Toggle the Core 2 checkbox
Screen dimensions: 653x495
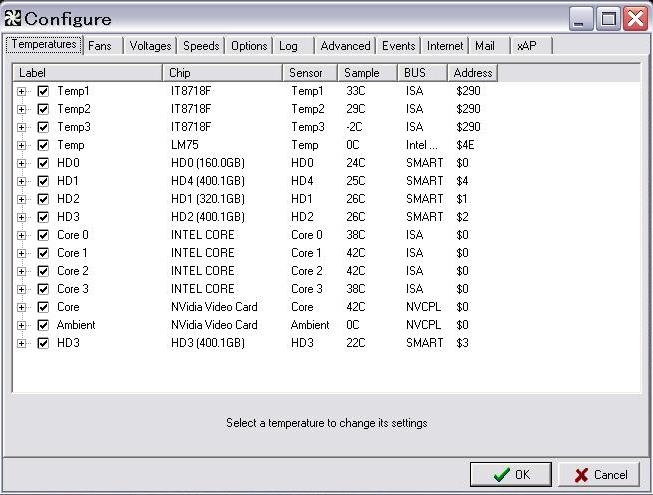point(43,271)
